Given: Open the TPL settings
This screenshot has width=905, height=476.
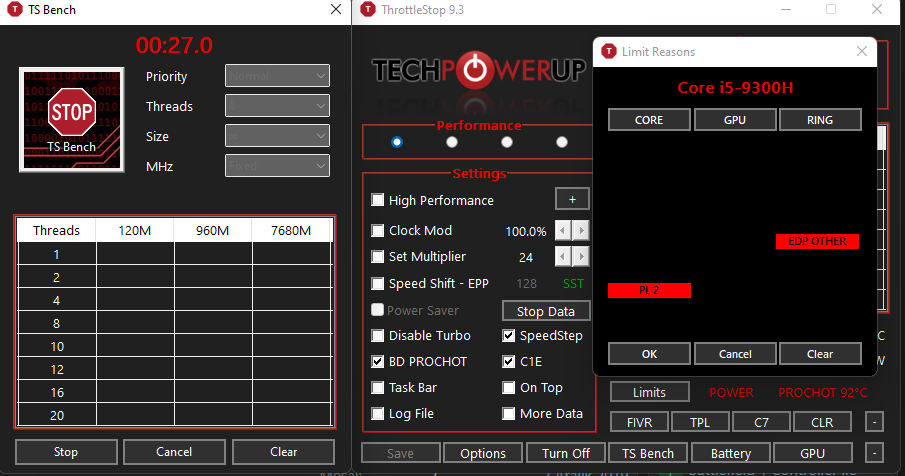Looking at the screenshot, I should pos(700,422).
